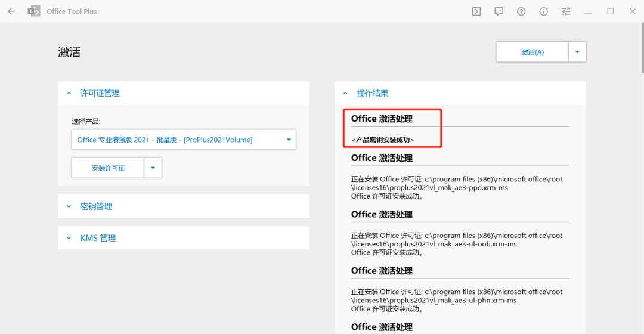Click the 激活(A) button

[532, 52]
